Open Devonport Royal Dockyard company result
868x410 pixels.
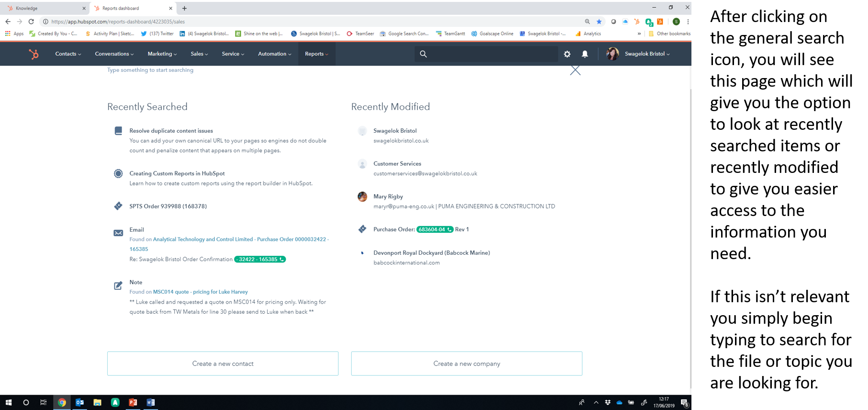[432, 253]
